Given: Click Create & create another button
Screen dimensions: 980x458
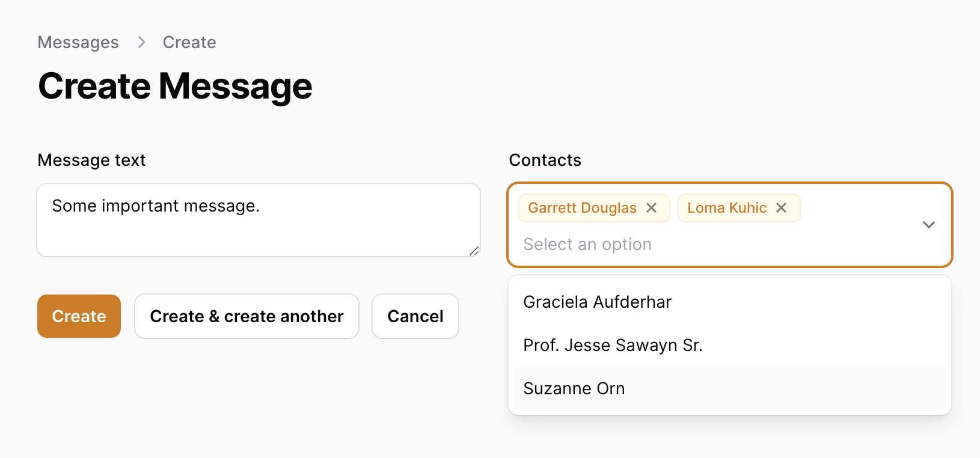Looking at the screenshot, I should (247, 316).
